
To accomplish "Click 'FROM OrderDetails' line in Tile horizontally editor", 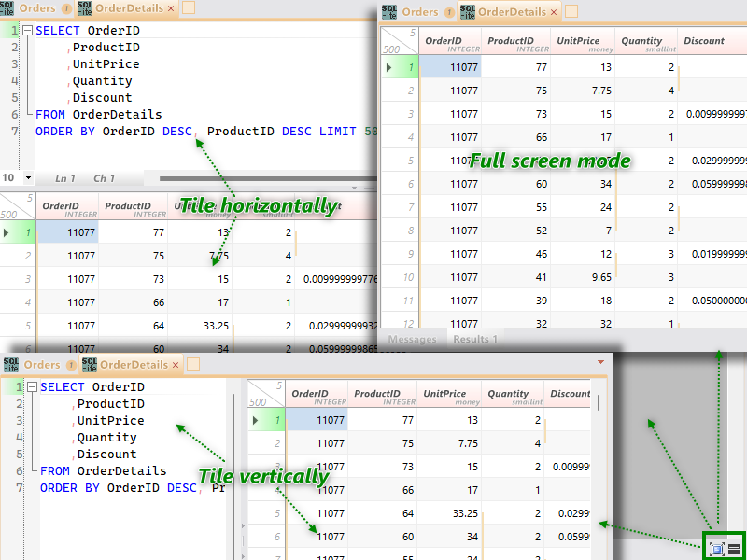I will coord(99,115).
